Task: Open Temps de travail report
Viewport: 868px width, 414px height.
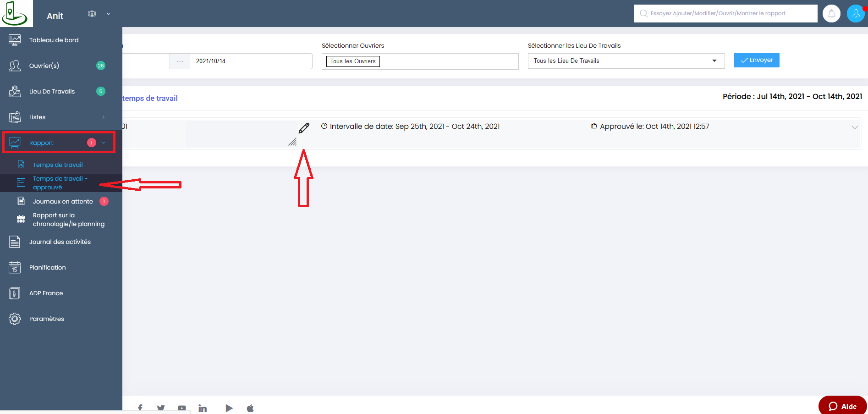Action: coord(58,165)
